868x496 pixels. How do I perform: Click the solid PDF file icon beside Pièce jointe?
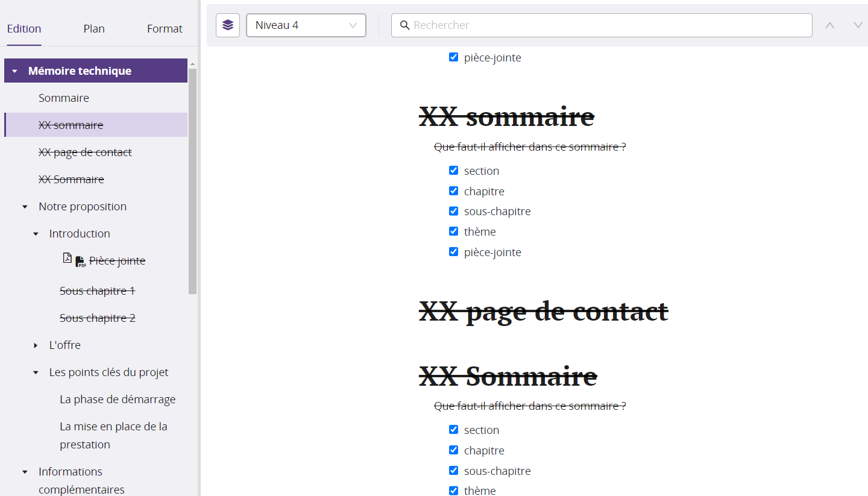pos(80,262)
